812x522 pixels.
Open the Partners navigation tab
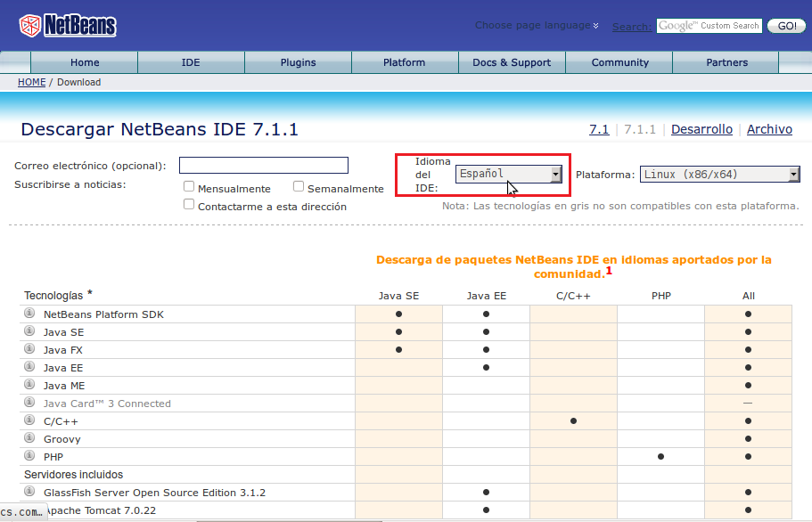point(727,62)
